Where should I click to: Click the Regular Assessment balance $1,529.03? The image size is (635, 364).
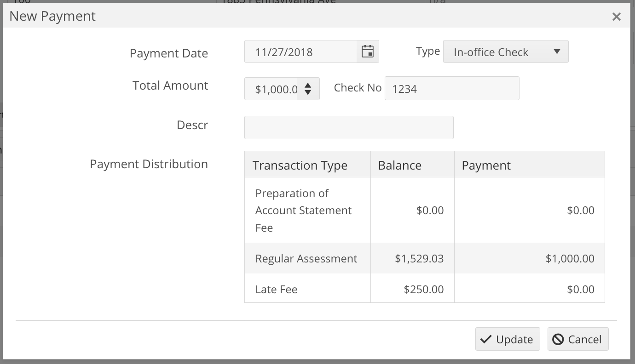(419, 259)
